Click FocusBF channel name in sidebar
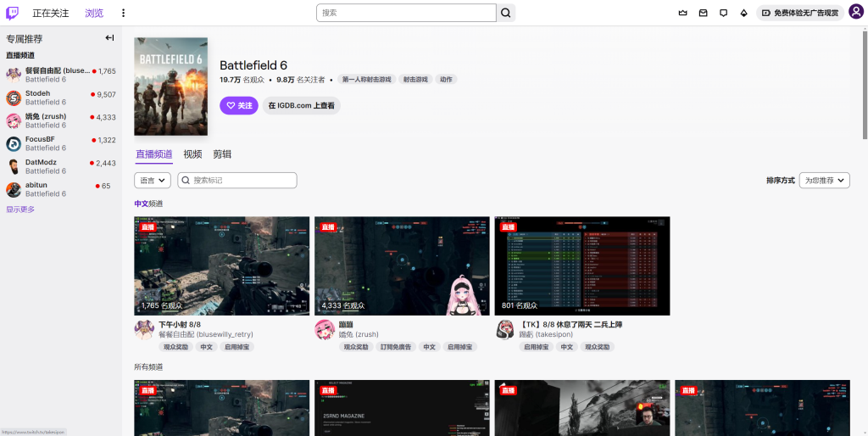 pos(40,139)
